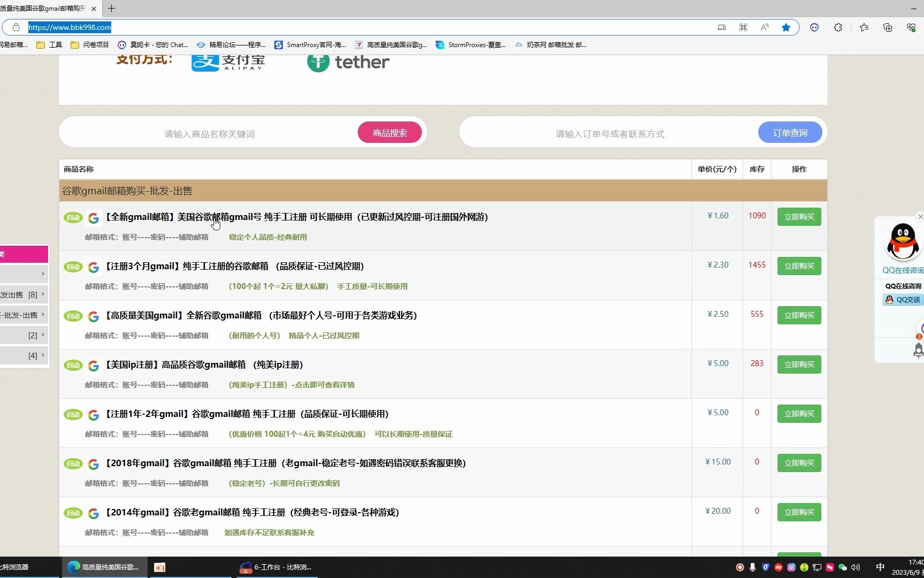Open the 莫妮卡 Chat bookmark

click(x=153, y=45)
